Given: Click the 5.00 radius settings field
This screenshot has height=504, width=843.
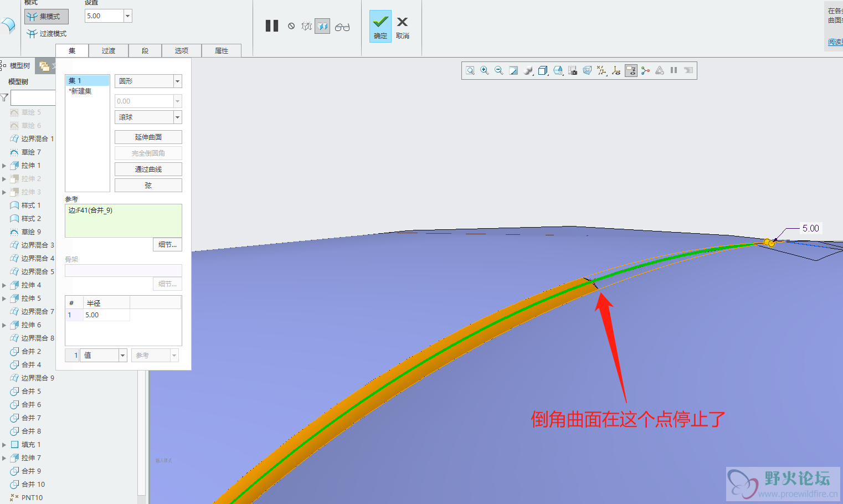Looking at the screenshot, I should click(x=104, y=16).
